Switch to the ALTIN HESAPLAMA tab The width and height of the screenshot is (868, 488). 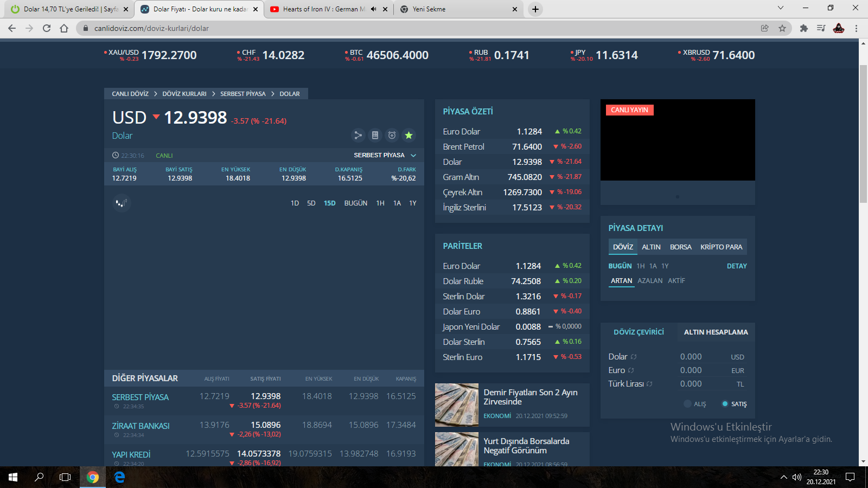[x=716, y=332]
